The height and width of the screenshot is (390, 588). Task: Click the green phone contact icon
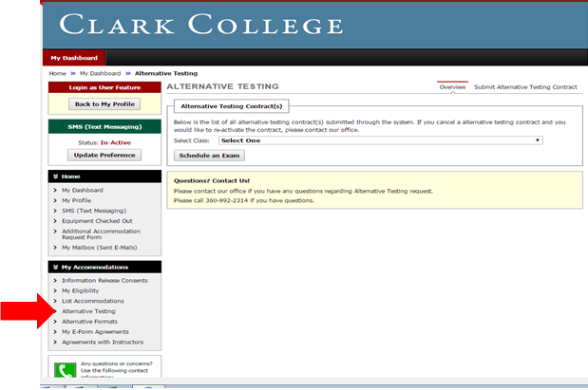[65, 370]
